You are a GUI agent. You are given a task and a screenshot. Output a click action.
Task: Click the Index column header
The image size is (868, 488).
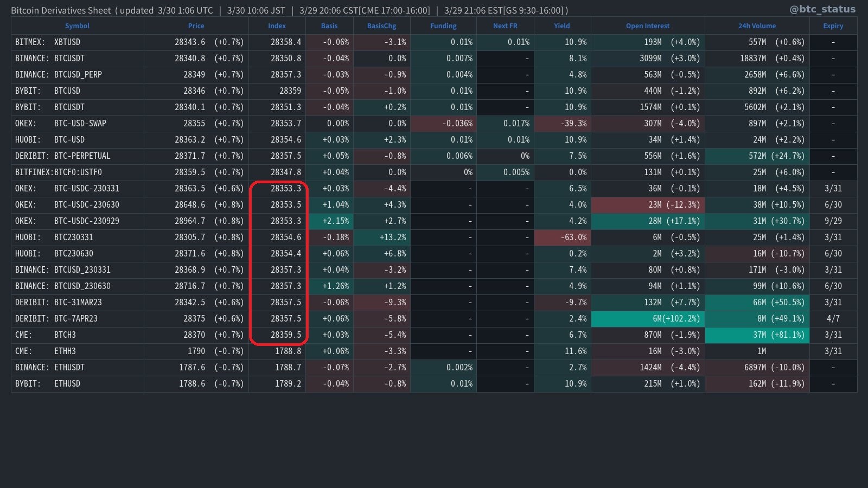(x=277, y=26)
